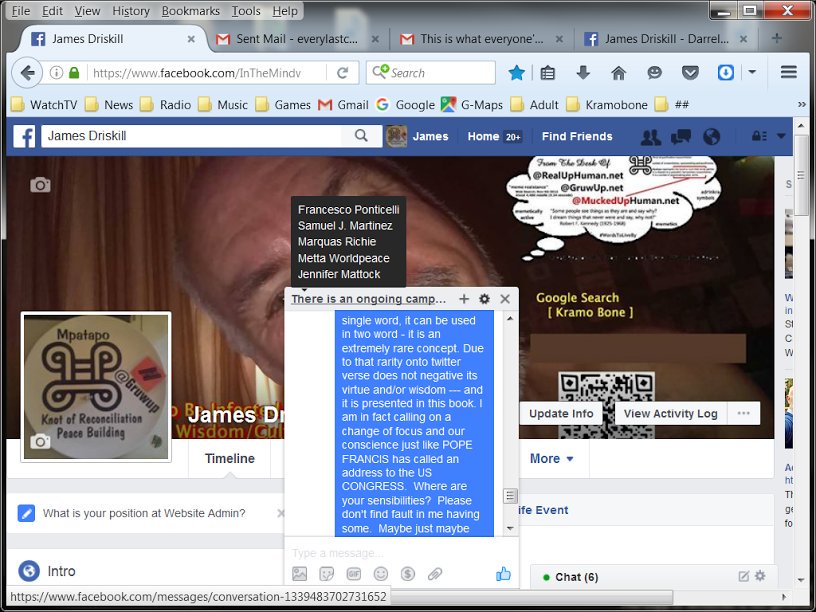Go to the Firefox home page icon
The width and height of the screenshot is (816, 612).
pos(618,73)
